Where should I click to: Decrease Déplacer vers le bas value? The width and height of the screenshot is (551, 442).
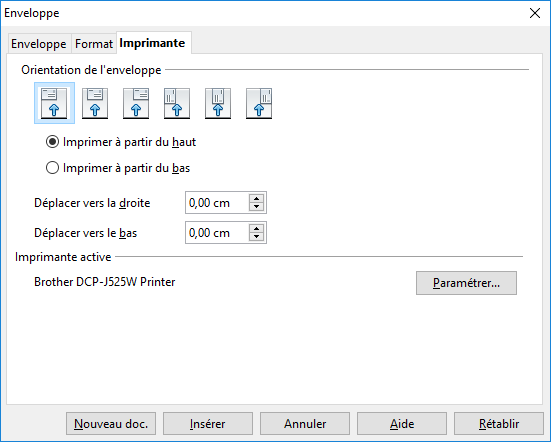(x=257, y=237)
